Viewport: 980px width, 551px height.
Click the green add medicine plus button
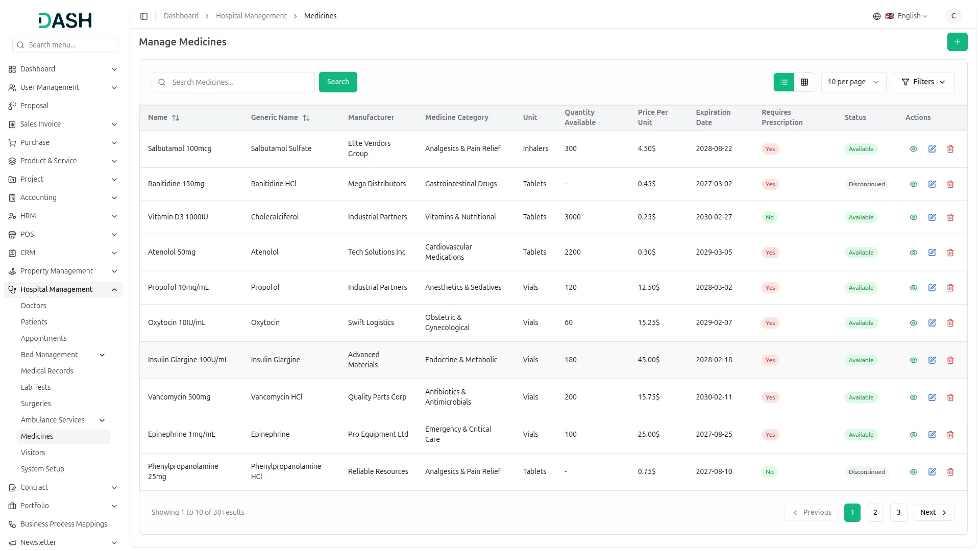[x=957, y=42]
